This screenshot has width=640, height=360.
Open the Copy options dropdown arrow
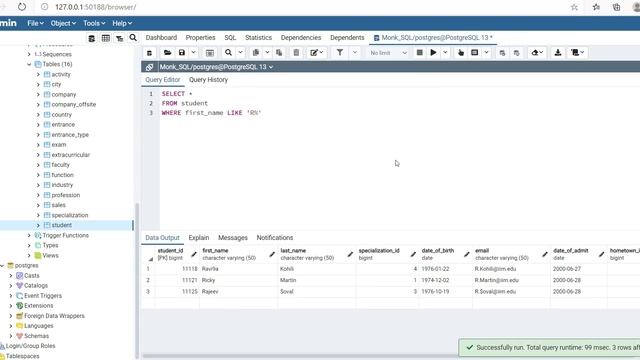[267, 53]
